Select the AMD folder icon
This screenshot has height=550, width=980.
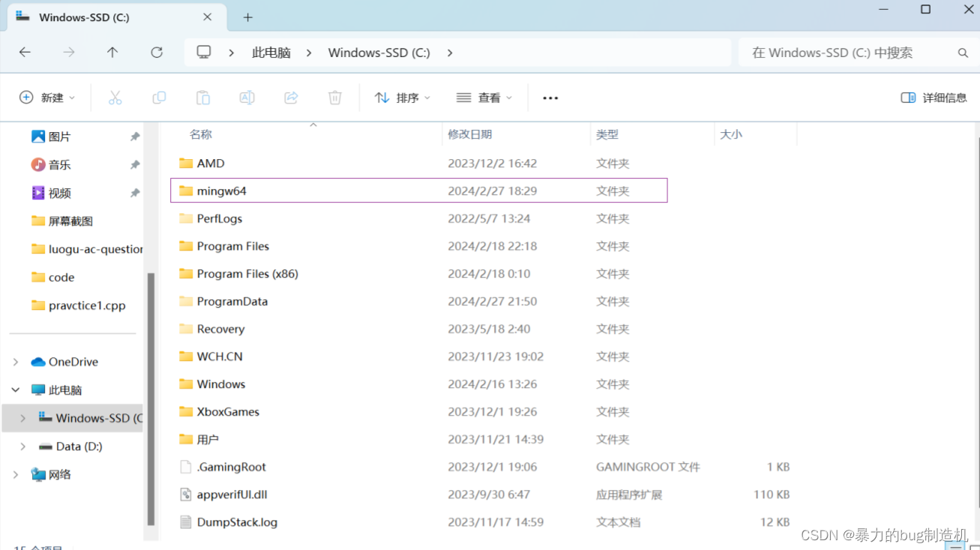pos(186,164)
